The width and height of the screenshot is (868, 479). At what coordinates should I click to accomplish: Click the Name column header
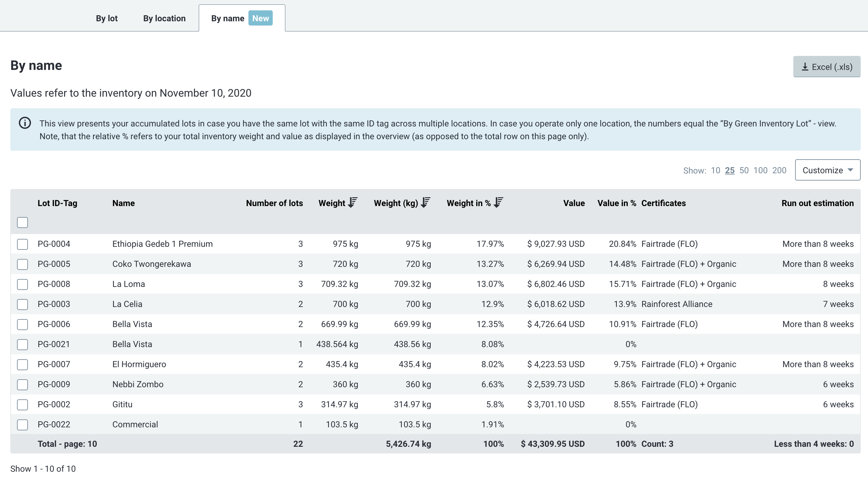click(x=123, y=203)
